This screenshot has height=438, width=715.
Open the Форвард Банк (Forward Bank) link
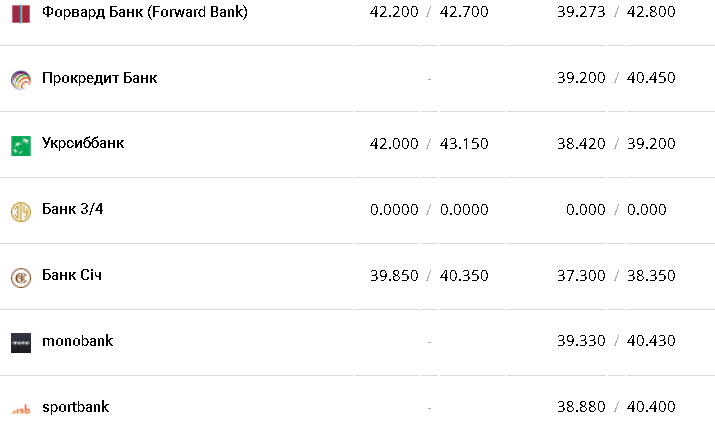tap(144, 12)
